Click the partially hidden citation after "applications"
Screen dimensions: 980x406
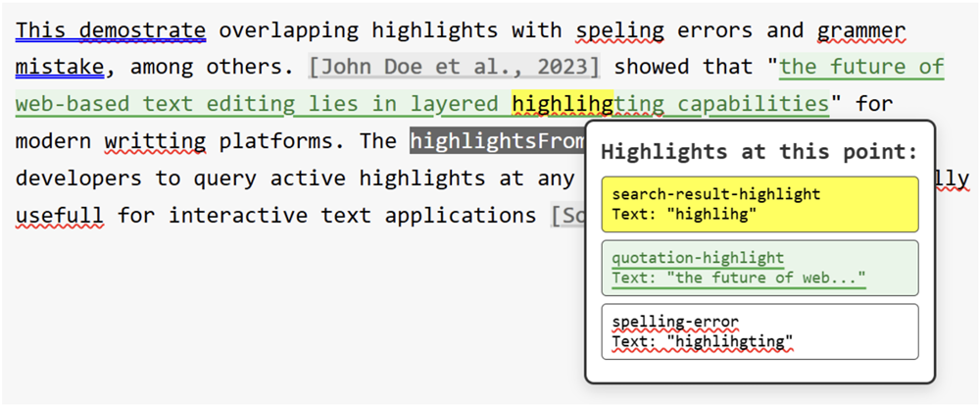tap(566, 215)
